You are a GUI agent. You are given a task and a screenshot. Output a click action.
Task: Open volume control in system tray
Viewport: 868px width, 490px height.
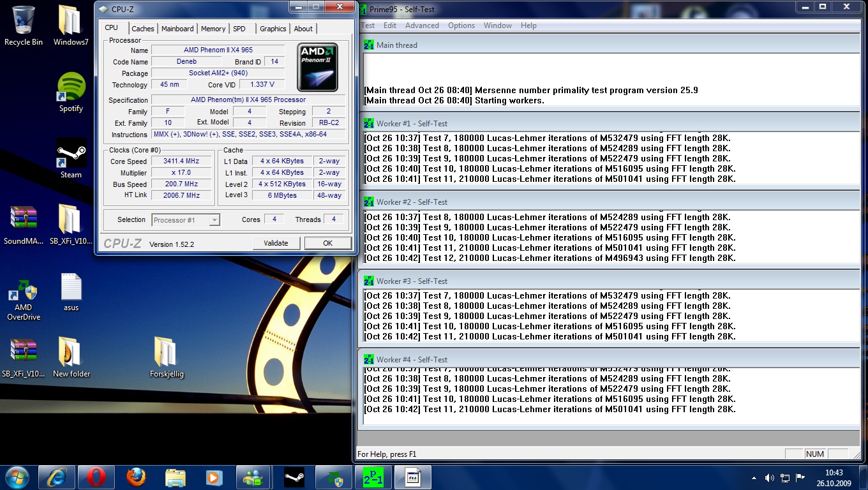pos(769,478)
